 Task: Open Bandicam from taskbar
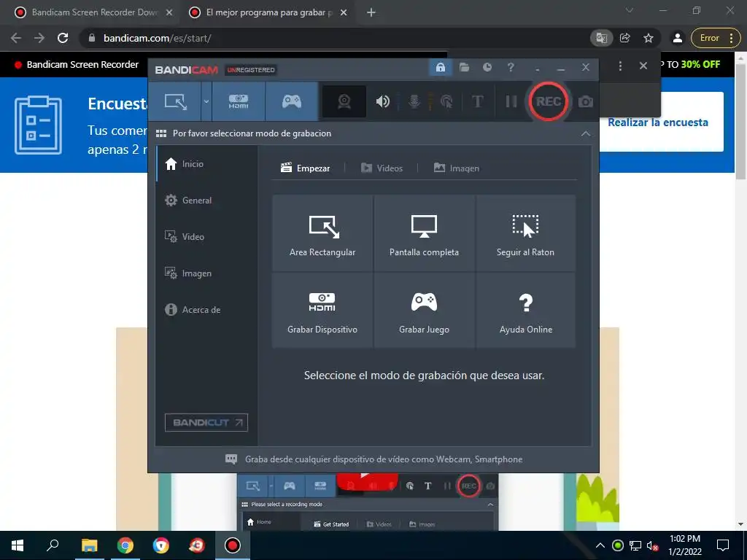pyautogui.click(x=233, y=545)
